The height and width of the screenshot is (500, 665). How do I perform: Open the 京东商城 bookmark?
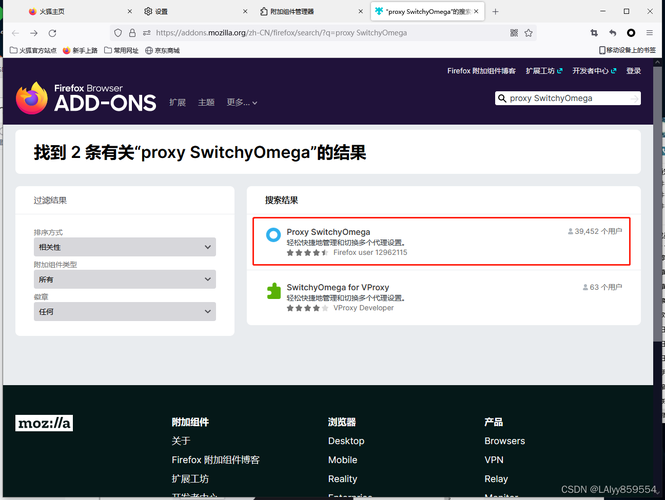pyautogui.click(x=162, y=50)
